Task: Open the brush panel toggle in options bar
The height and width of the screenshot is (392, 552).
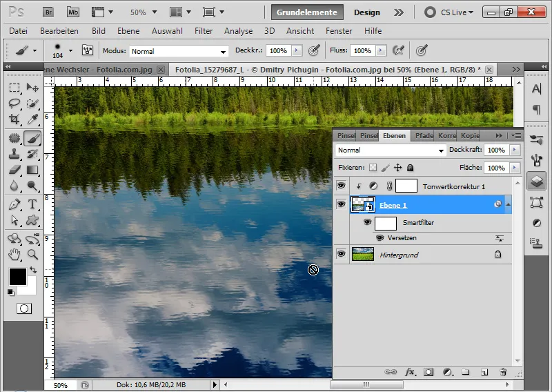Action: pyautogui.click(x=88, y=50)
